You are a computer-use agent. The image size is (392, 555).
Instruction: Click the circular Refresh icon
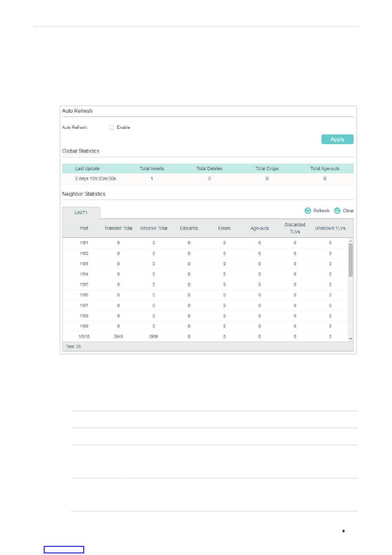click(308, 211)
